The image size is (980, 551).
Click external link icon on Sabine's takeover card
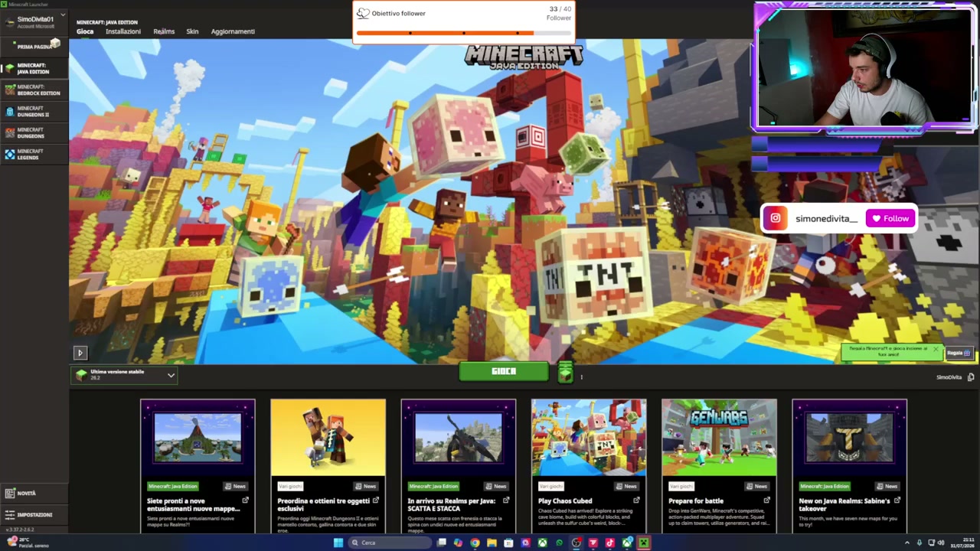click(897, 500)
